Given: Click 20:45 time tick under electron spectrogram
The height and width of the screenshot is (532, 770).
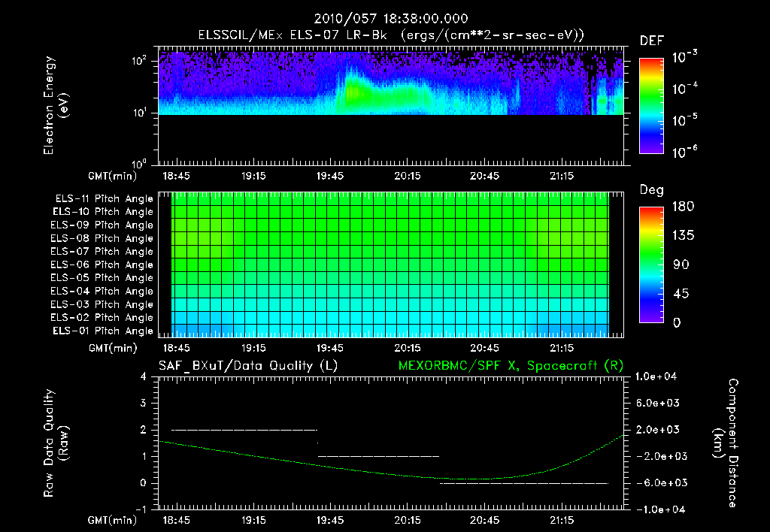Looking at the screenshot, I should [485, 176].
